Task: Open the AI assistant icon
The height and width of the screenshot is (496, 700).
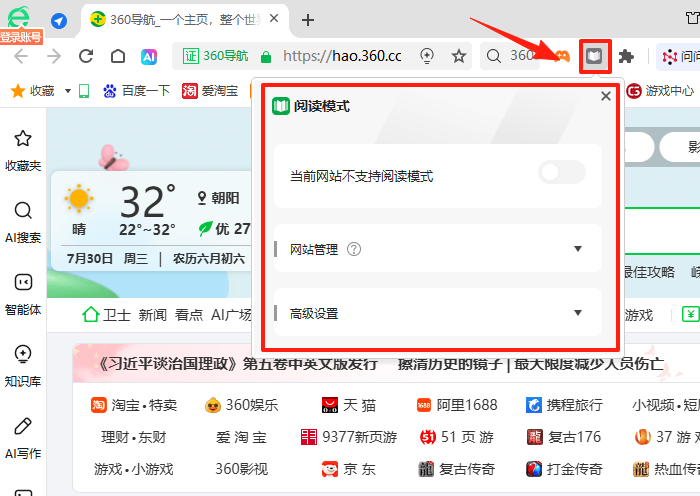Action: point(149,57)
